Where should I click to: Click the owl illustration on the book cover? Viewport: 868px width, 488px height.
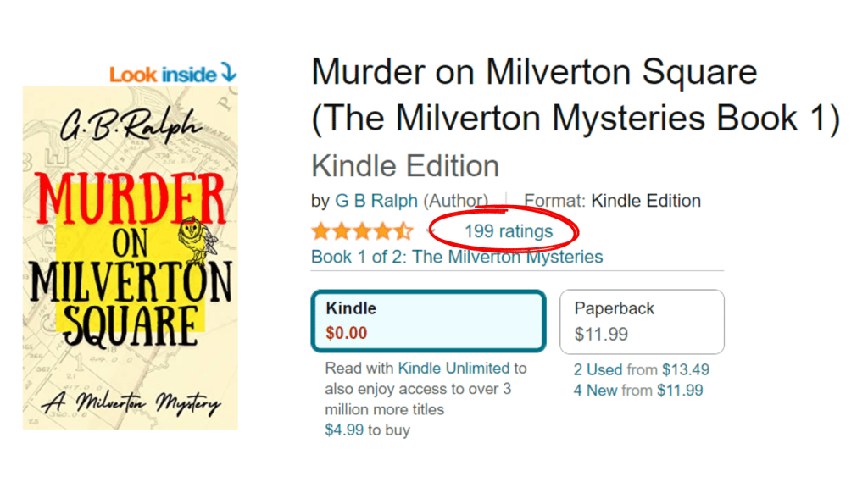pos(193,237)
